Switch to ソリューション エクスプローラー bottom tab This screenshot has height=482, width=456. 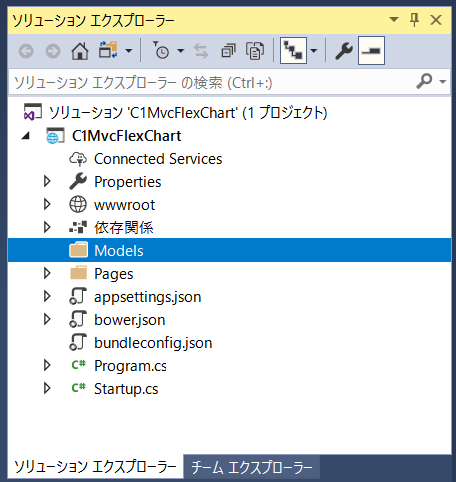coord(95,467)
